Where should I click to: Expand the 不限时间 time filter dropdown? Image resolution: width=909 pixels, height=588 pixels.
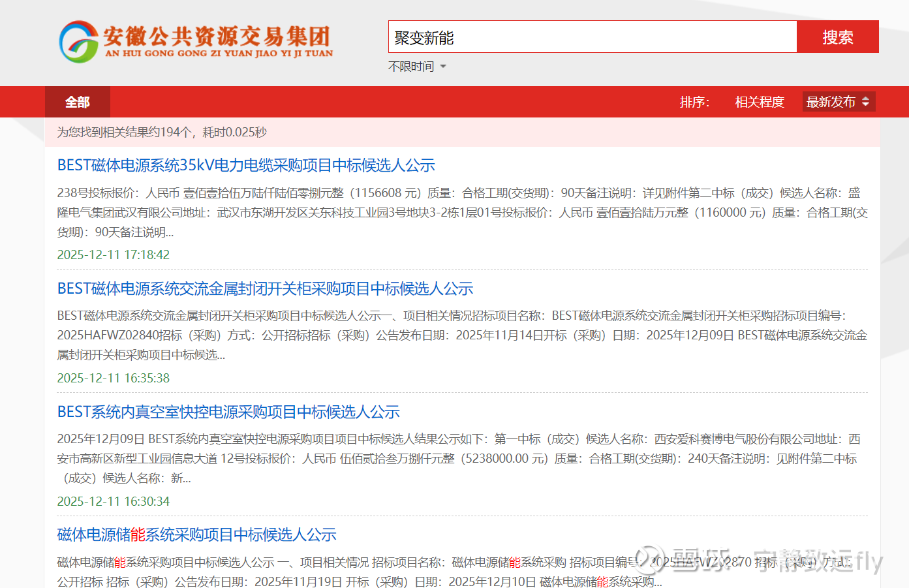click(x=417, y=67)
